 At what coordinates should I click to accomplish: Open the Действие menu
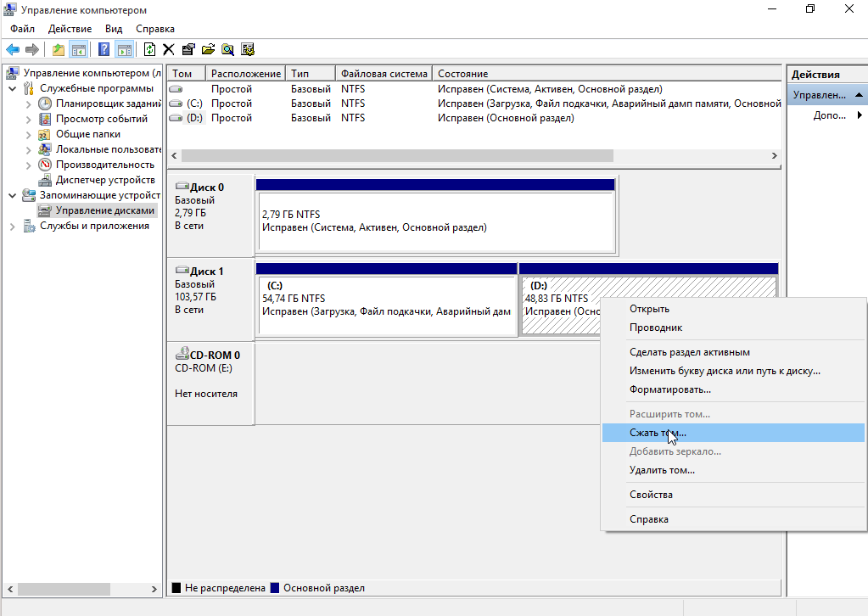tap(70, 29)
